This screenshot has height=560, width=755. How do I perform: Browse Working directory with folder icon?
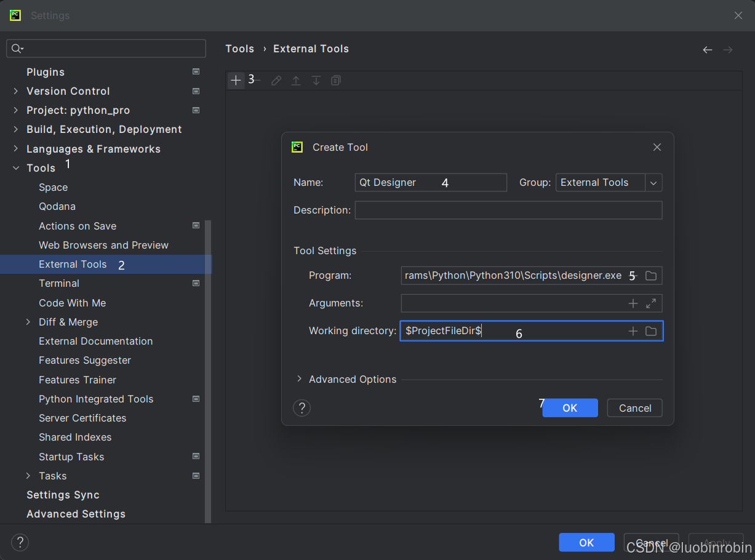pos(651,331)
